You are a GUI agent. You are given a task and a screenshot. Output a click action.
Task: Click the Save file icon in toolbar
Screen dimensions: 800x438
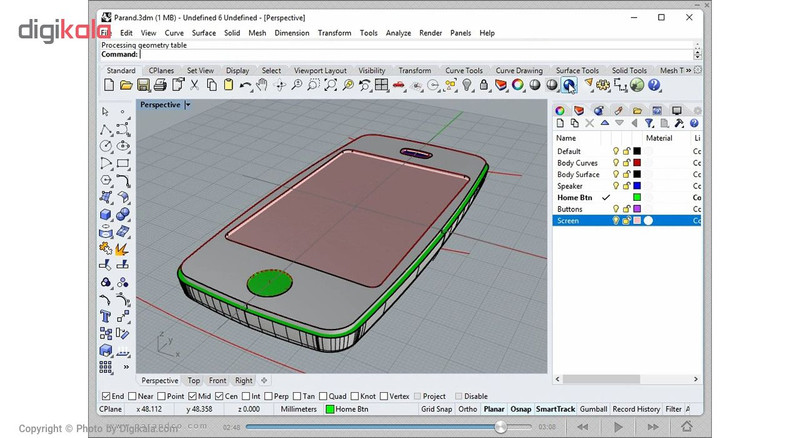point(143,85)
